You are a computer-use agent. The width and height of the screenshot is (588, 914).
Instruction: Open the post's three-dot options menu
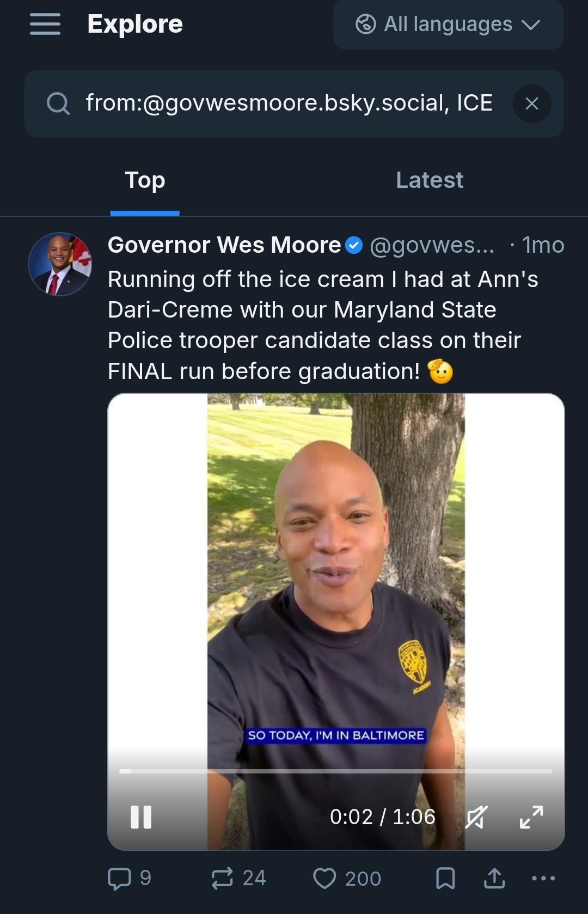(x=543, y=878)
